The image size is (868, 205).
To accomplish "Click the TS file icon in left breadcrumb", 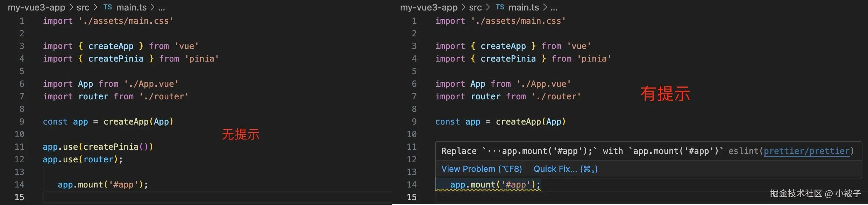I will (108, 7).
